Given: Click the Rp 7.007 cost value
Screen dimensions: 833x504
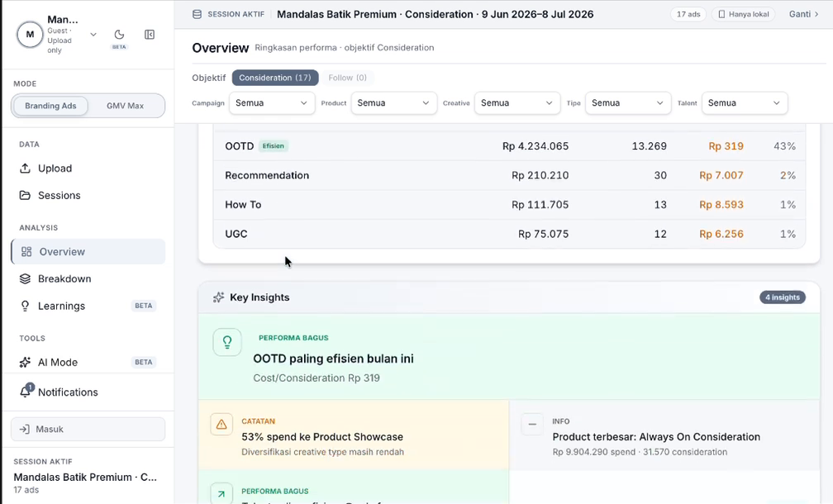Looking at the screenshot, I should 721,175.
